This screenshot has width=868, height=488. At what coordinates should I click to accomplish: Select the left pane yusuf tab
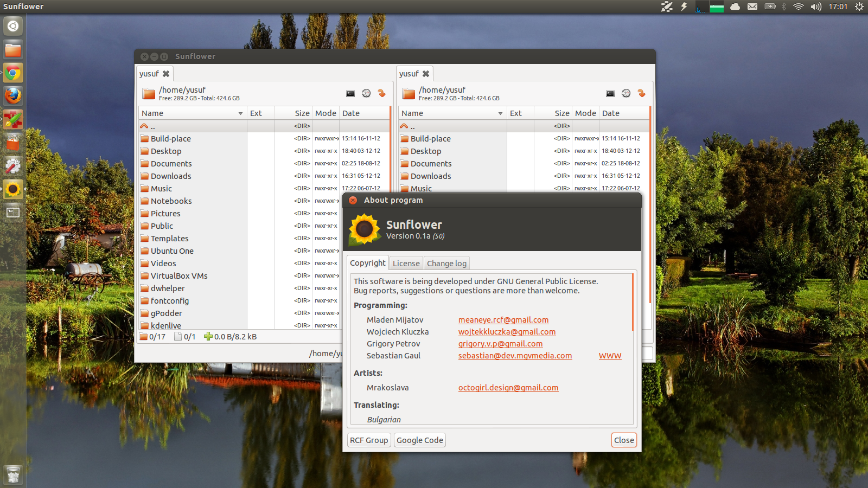154,74
